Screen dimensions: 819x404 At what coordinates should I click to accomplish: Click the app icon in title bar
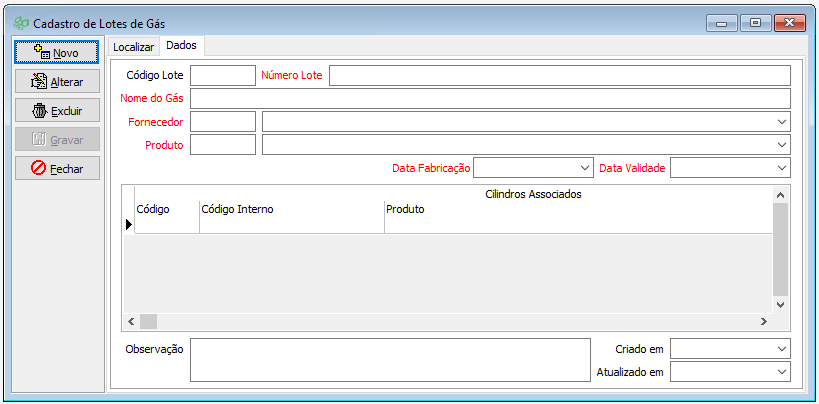21,22
